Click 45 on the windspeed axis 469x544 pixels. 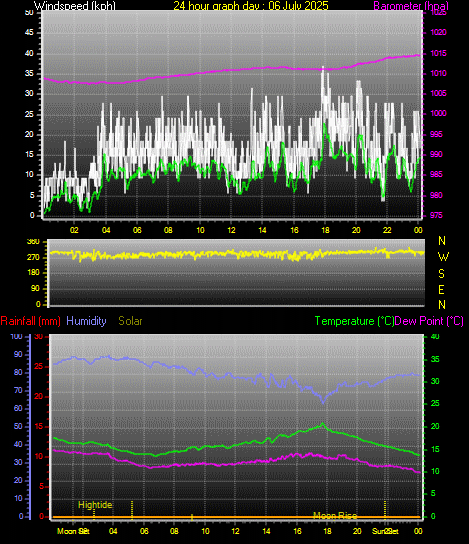[x=29, y=33]
